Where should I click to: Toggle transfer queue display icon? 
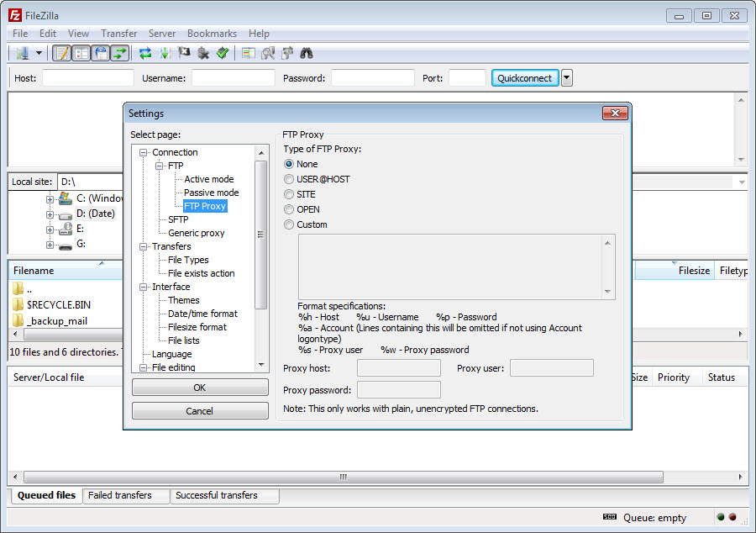point(120,53)
